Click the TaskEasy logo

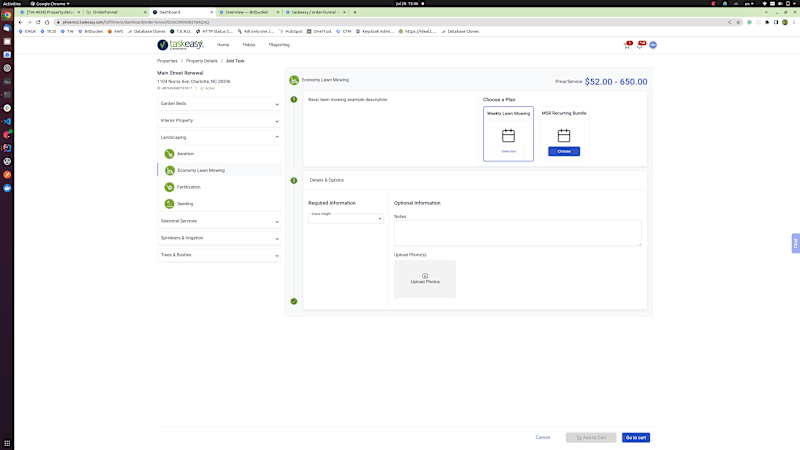[180, 45]
